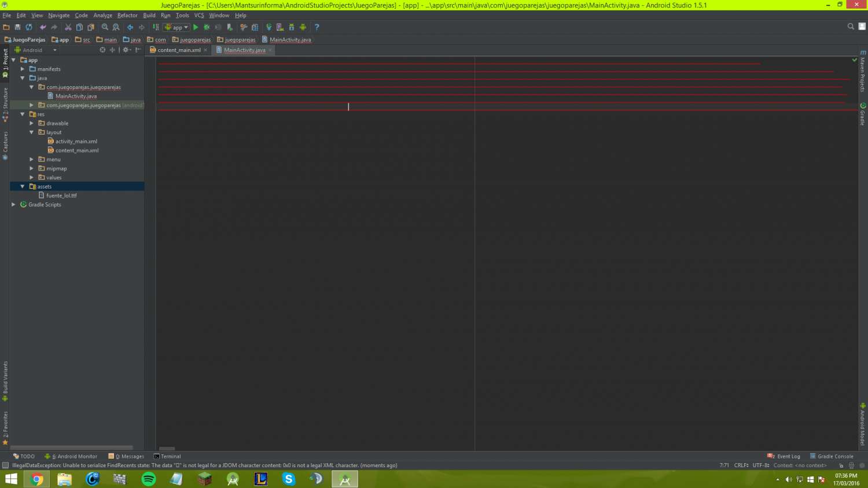Viewport: 868px width, 488px height.
Task: Click the Help question mark icon
Action: click(317, 27)
